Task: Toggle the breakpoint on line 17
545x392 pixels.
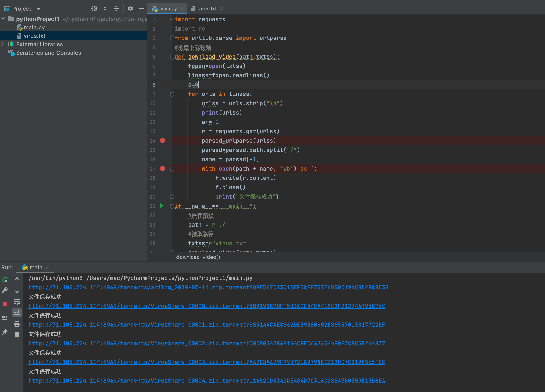Action: click(163, 168)
